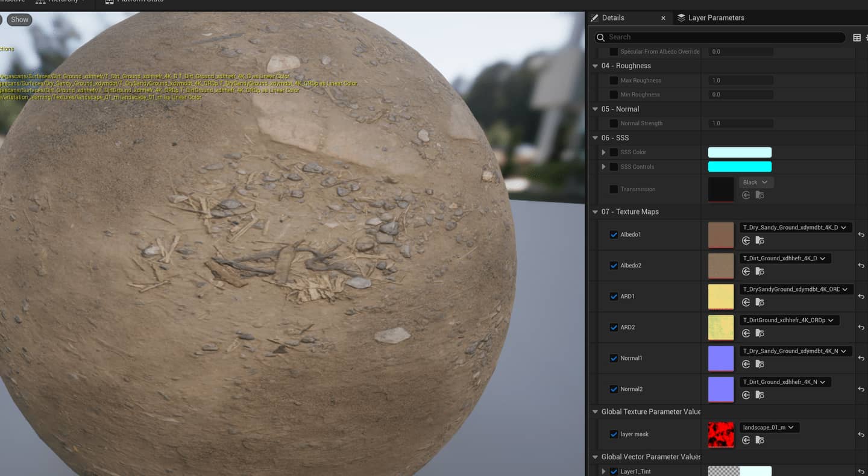The width and height of the screenshot is (868, 476).
Task: Enable Transmission override checkbox
Action: [x=614, y=189]
